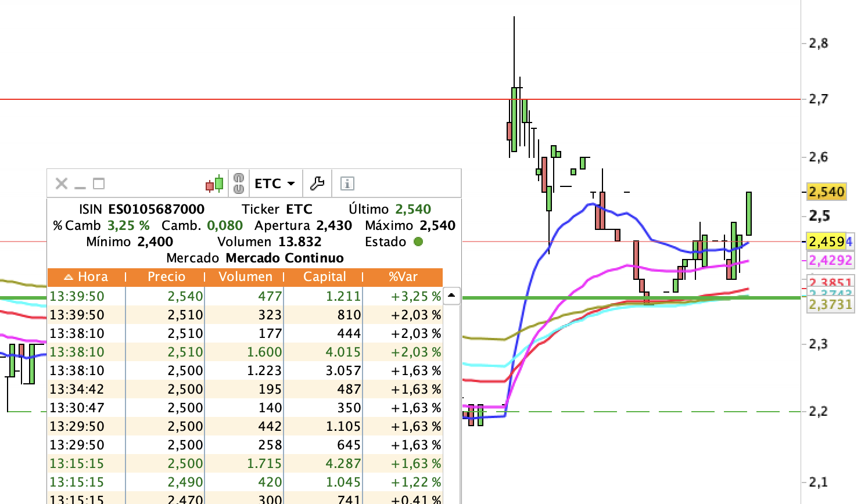Select the Camb. value 0,080
Image resolution: width=861 pixels, height=504 pixels.
tap(225, 225)
